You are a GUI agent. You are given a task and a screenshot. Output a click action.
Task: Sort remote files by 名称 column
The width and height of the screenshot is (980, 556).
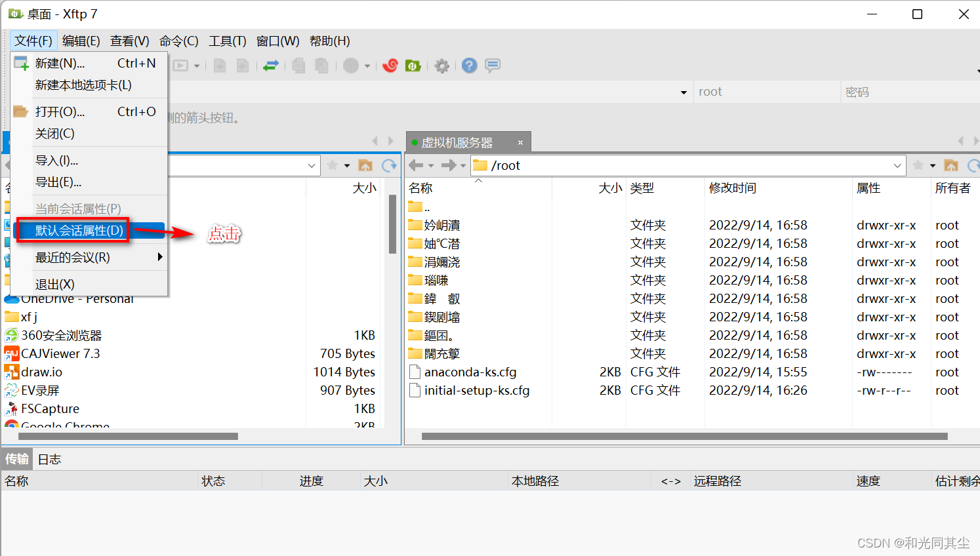(478, 188)
